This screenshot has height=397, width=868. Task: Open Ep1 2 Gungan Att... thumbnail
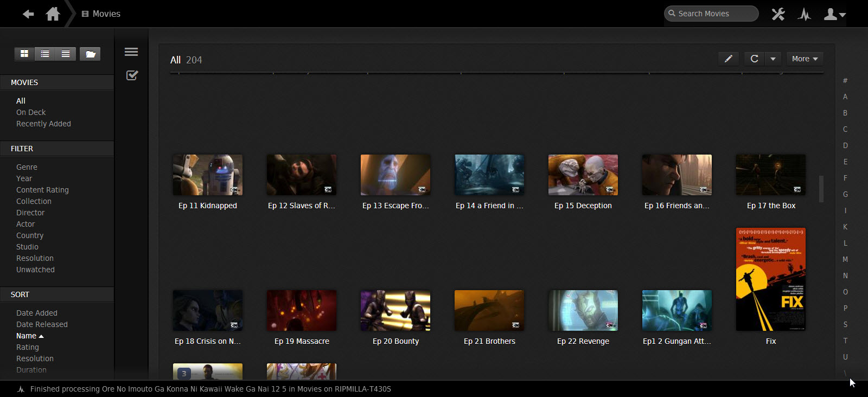tap(677, 310)
